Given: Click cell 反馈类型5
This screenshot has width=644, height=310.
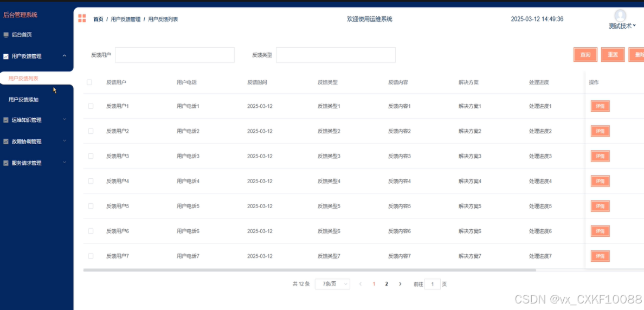Looking at the screenshot, I should [x=329, y=206].
